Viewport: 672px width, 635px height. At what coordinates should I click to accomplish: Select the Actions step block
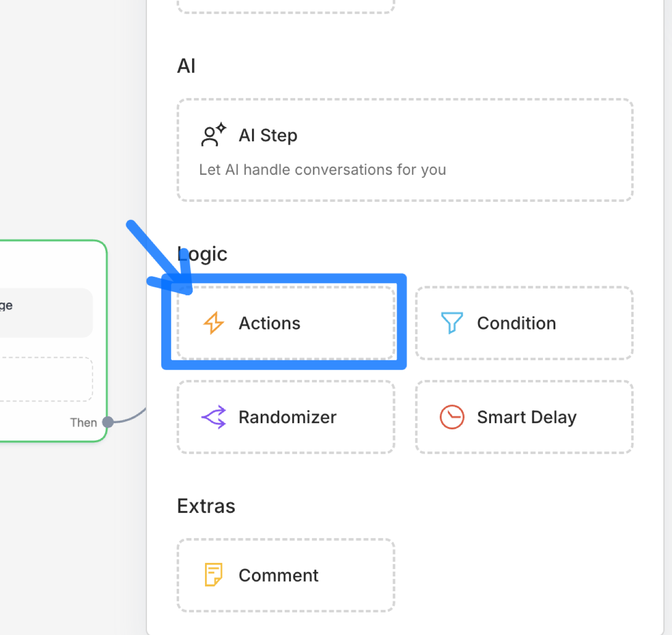coord(286,323)
